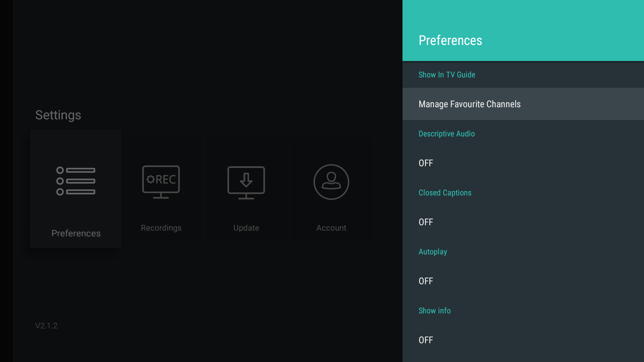Click the V2.1.2 version label

point(46,325)
